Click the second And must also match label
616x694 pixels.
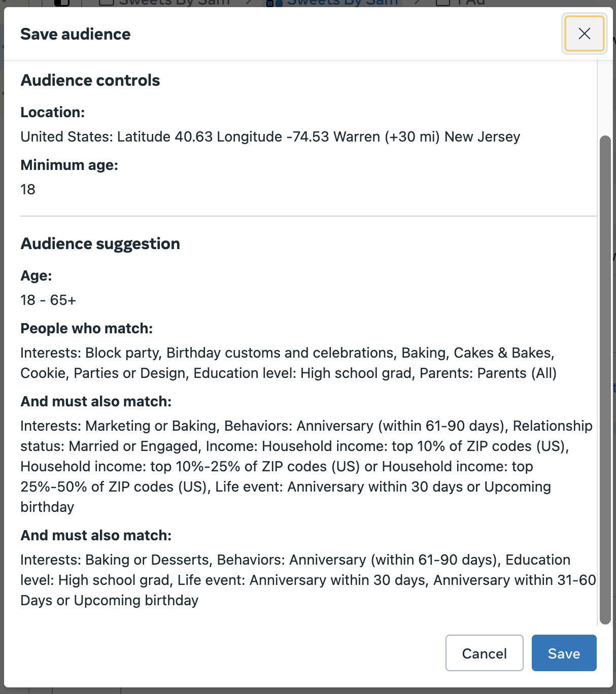96,535
